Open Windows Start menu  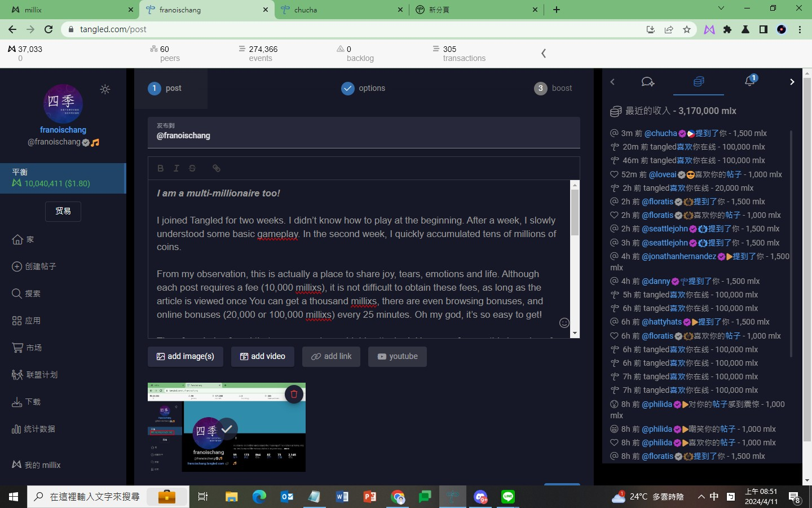click(14, 497)
